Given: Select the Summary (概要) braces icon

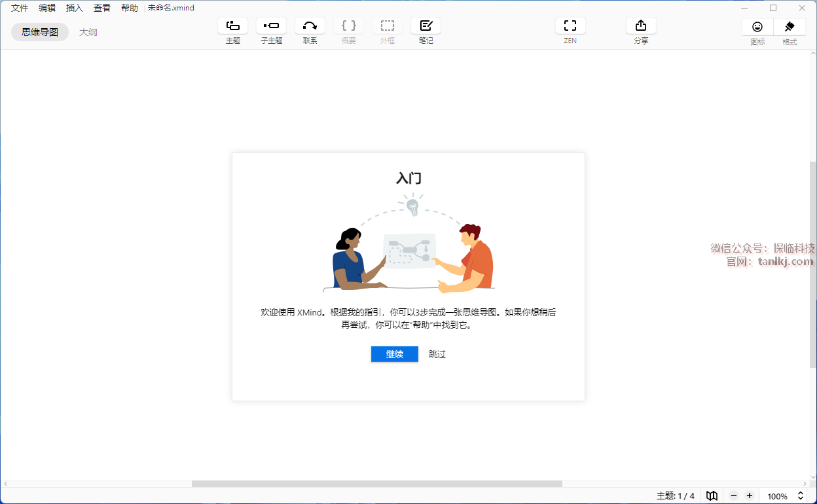Looking at the screenshot, I should point(349,26).
